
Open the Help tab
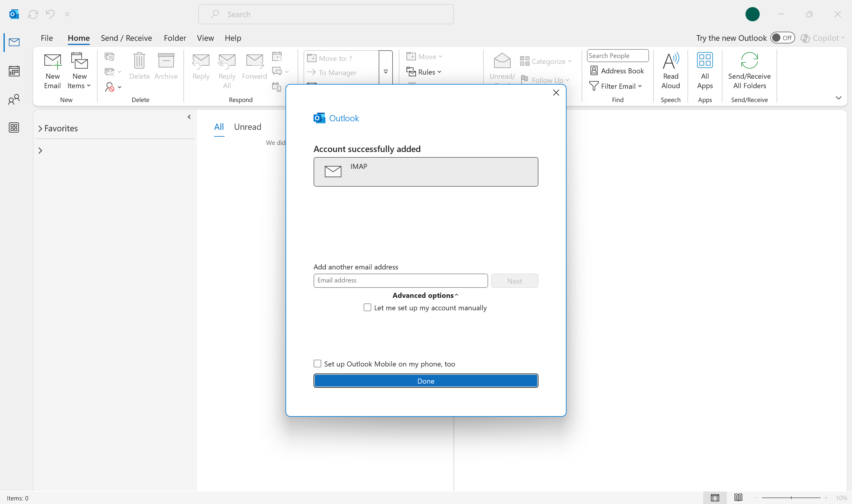click(233, 38)
